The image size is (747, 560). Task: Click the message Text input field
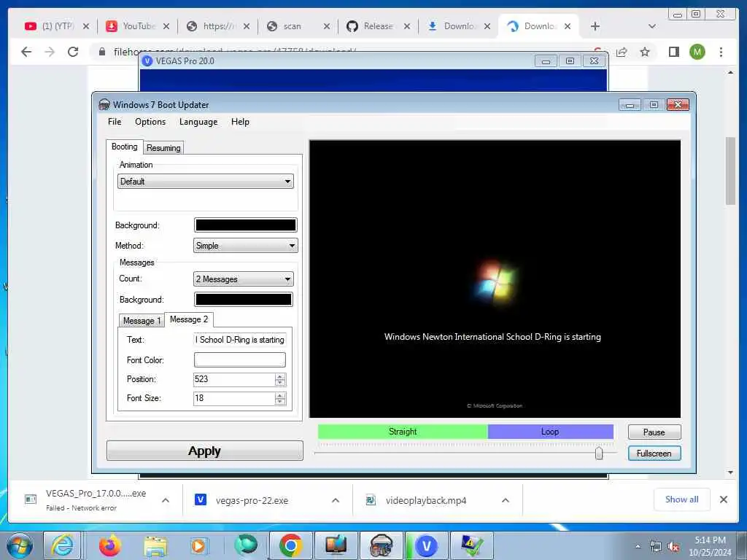click(239, 340)
